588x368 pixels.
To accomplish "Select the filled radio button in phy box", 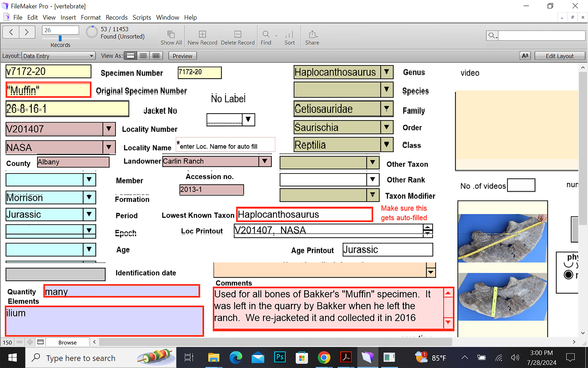I will tap(569, 275).
